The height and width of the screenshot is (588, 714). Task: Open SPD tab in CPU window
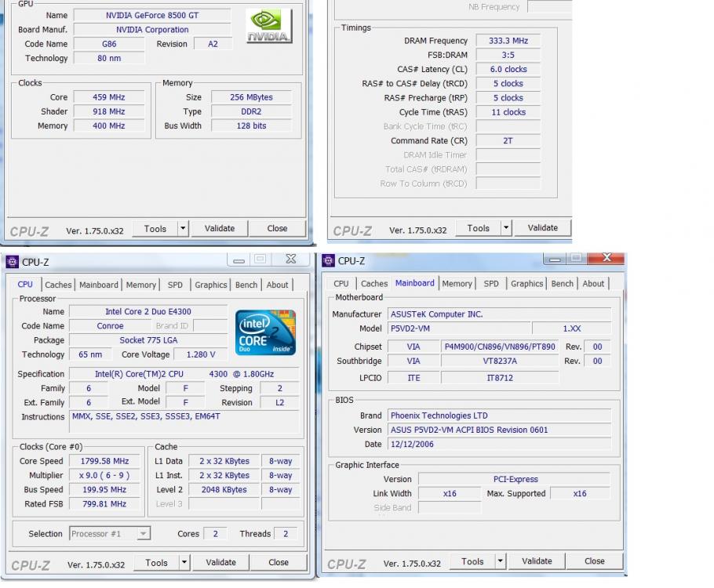click(x=175, y=285)
